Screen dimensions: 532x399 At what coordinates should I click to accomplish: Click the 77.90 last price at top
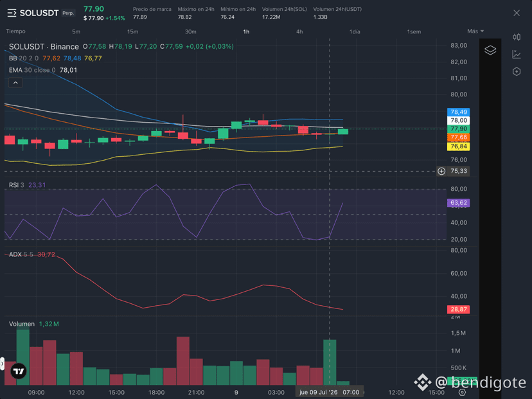pyautogui.click(x=94, y=9)
